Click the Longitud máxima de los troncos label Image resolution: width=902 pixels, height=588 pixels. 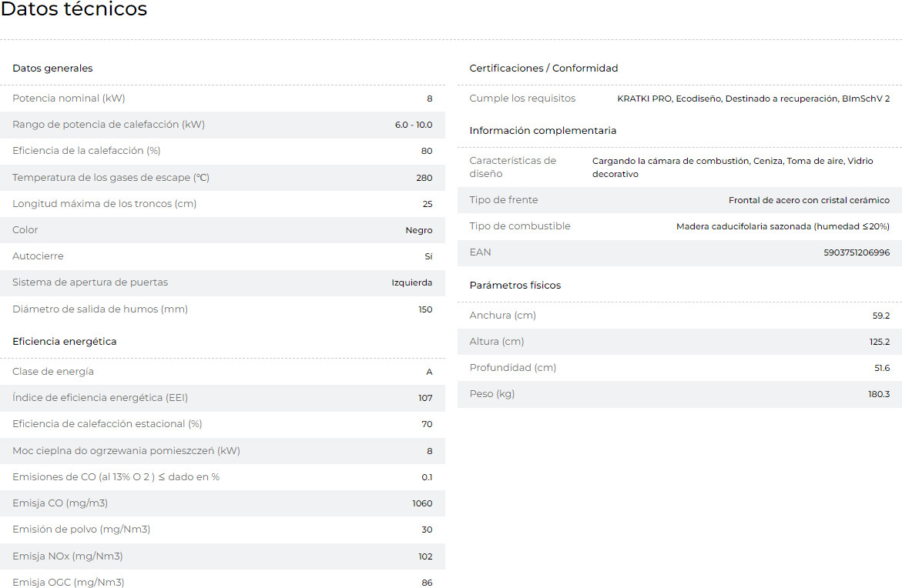pyautogui.click(x=104, y=204)
